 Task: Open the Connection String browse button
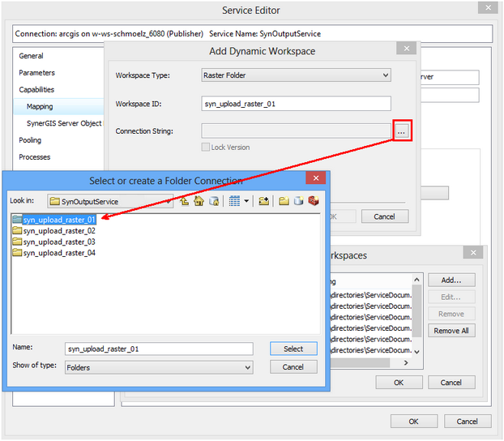coord(403,131)
